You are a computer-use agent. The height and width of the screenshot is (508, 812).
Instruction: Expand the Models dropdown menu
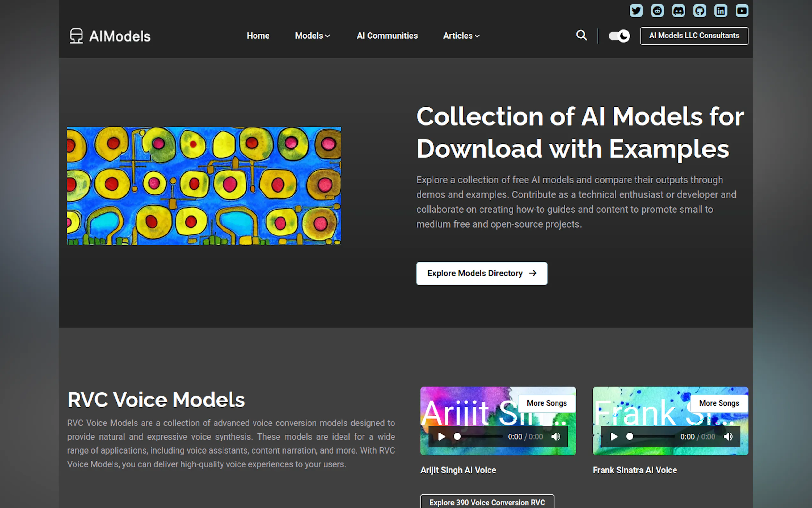(312, 36)
